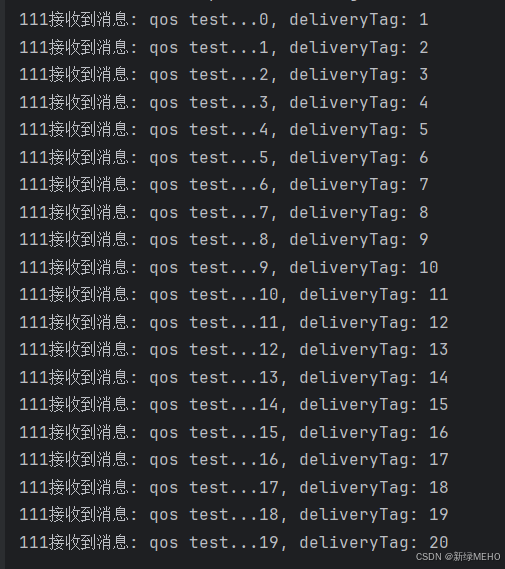Screen dimensions: 505x569
Task: Click the console line with deliveryTag: 14
Action: tap(234, 377)
